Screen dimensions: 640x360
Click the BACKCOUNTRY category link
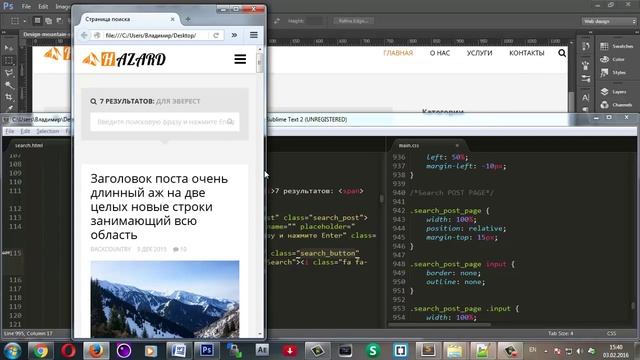(111, 249)
